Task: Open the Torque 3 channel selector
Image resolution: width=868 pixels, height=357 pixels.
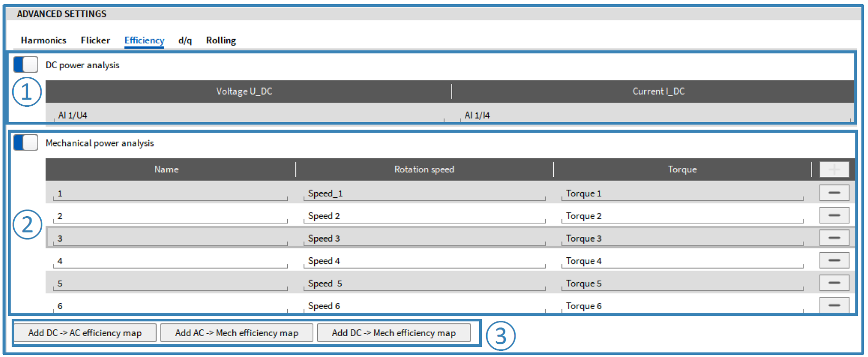Action: click(681, 239)
